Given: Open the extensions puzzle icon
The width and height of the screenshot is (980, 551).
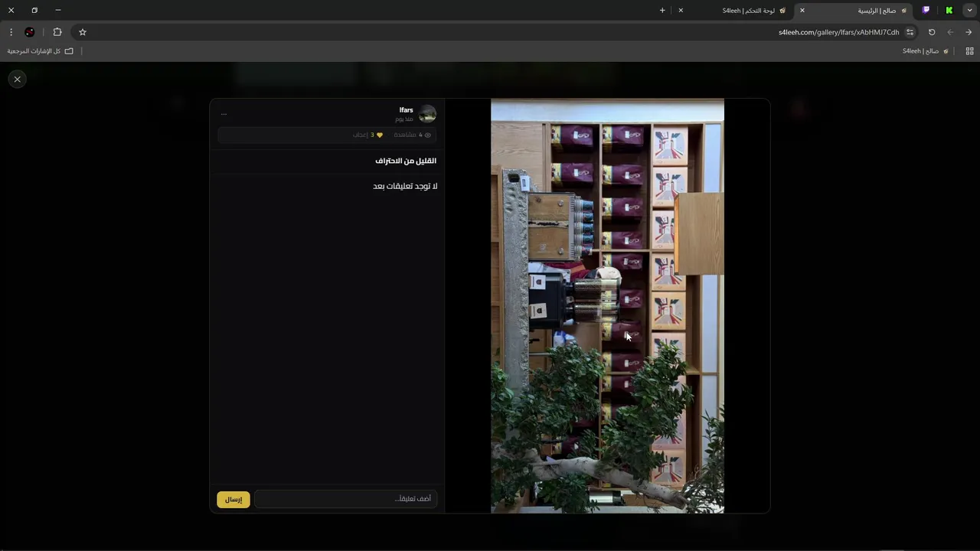Looking at the screenshot, I should (57, 32).
